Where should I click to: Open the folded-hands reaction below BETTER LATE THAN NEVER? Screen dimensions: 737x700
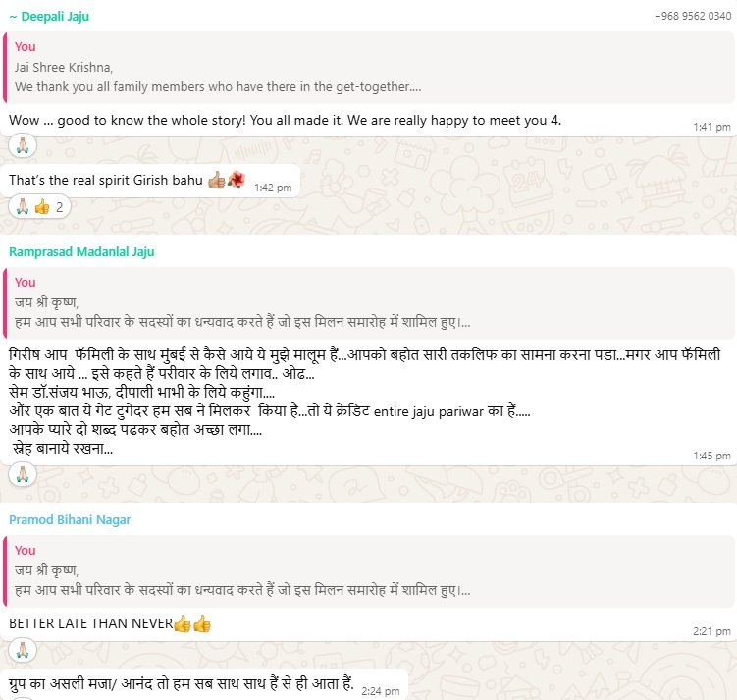[23, 650]
